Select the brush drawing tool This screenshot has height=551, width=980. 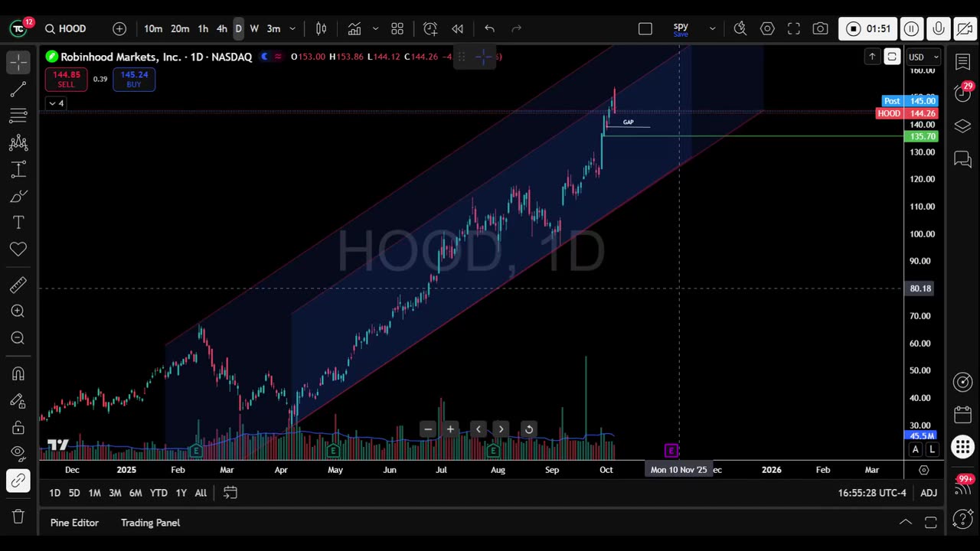[18, 196]
